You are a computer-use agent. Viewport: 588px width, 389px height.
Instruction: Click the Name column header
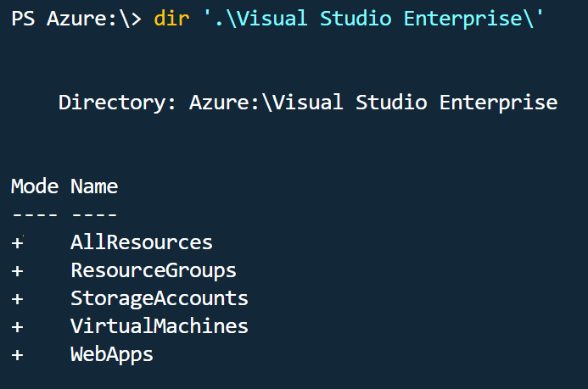[x=94, y=186]
